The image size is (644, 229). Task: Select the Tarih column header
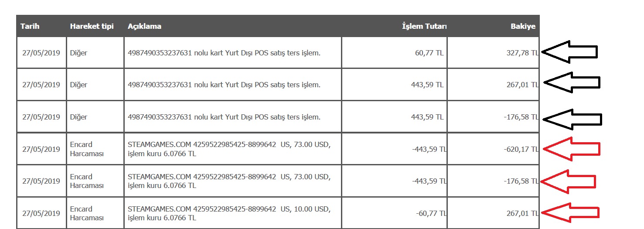click(30, 26)
